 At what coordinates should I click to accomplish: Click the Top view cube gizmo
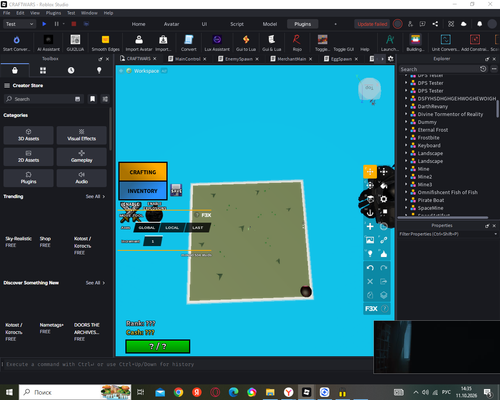pos(369,89)
